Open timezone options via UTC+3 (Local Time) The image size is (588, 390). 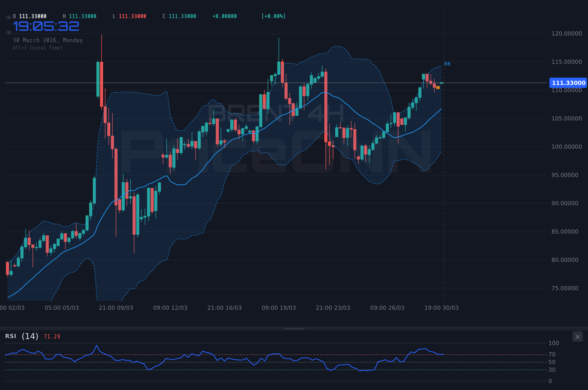38,48
